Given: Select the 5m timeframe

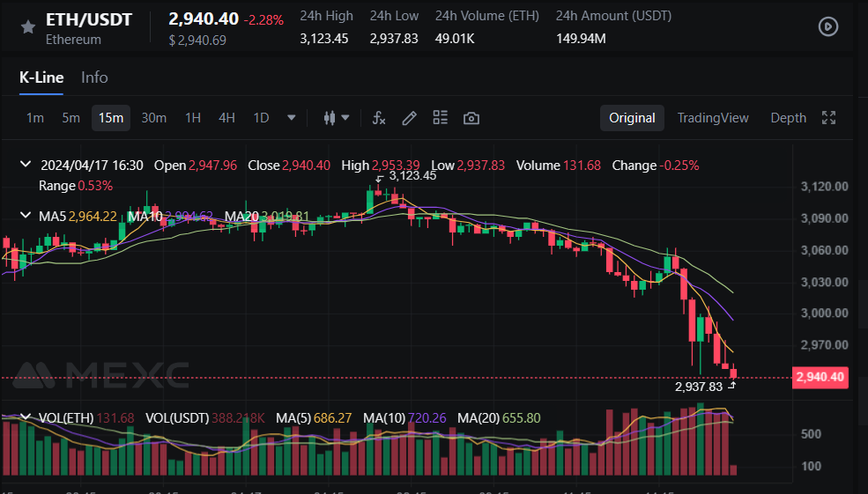Looking at the screenshot, I should point(70,118).
